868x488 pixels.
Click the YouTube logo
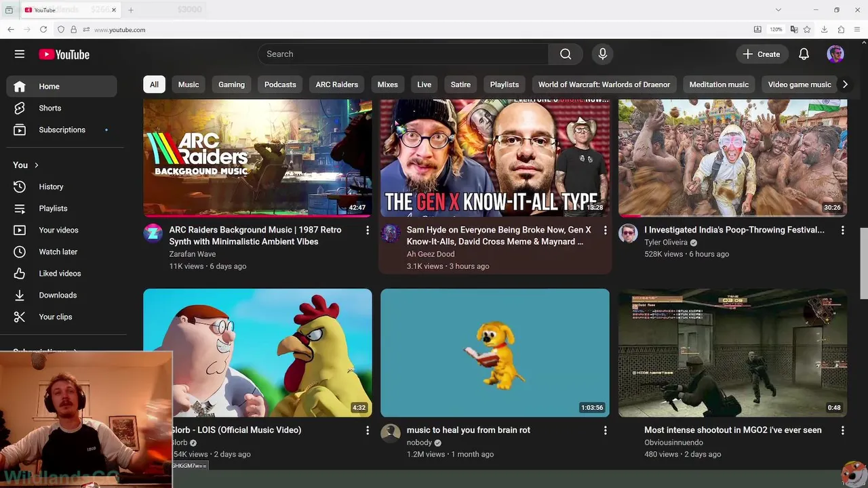(x=64, y=54)
